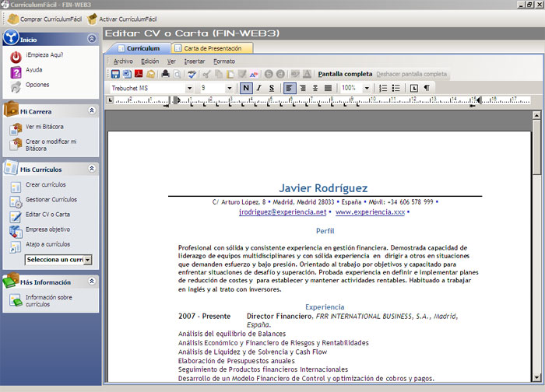Image resolution: width=545 pixels, height=392 pixels.
Task: Click Activar CurrículumFácil button
Action: (121, 19)
